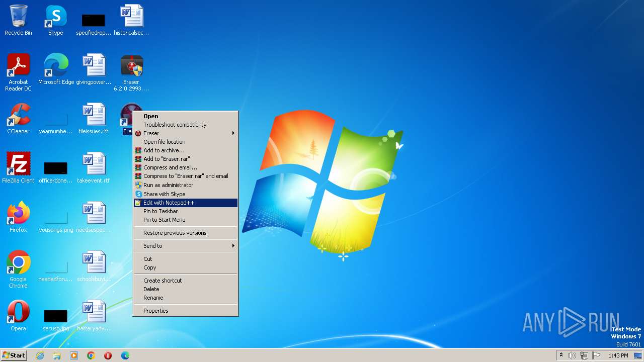The height and width of the screenshot is (362, 644).
Task: Choose Copy in the context menu
Action: 186,267
